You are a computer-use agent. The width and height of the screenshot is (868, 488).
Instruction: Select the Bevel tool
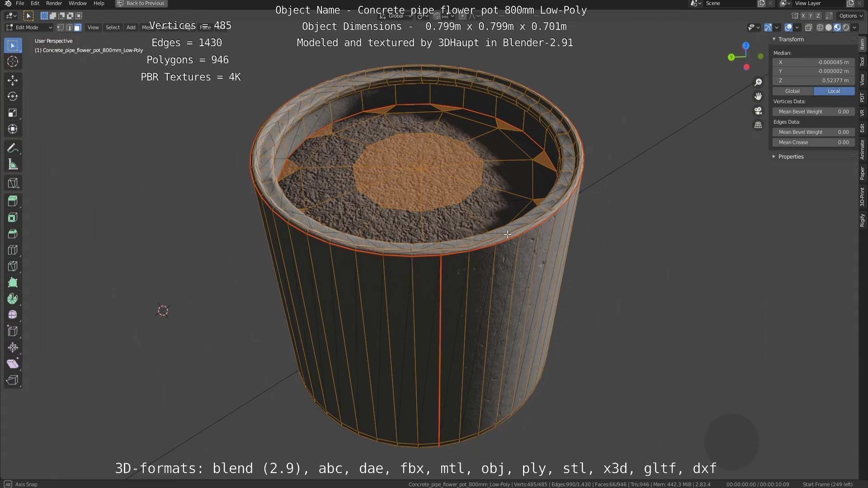pyautogui.click(x=13, y=234)
